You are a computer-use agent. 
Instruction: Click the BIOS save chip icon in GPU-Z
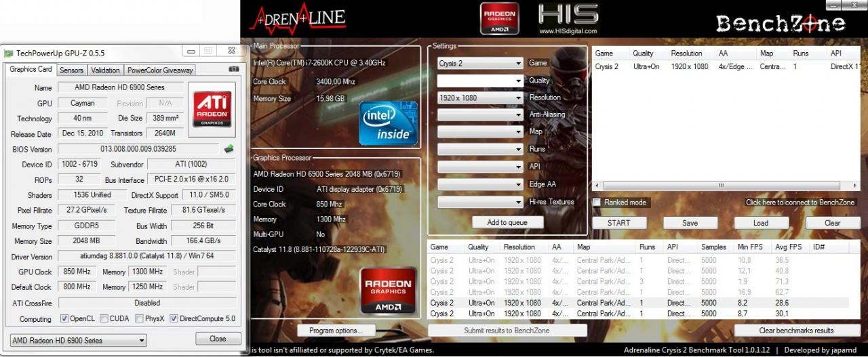pos(229,148)
